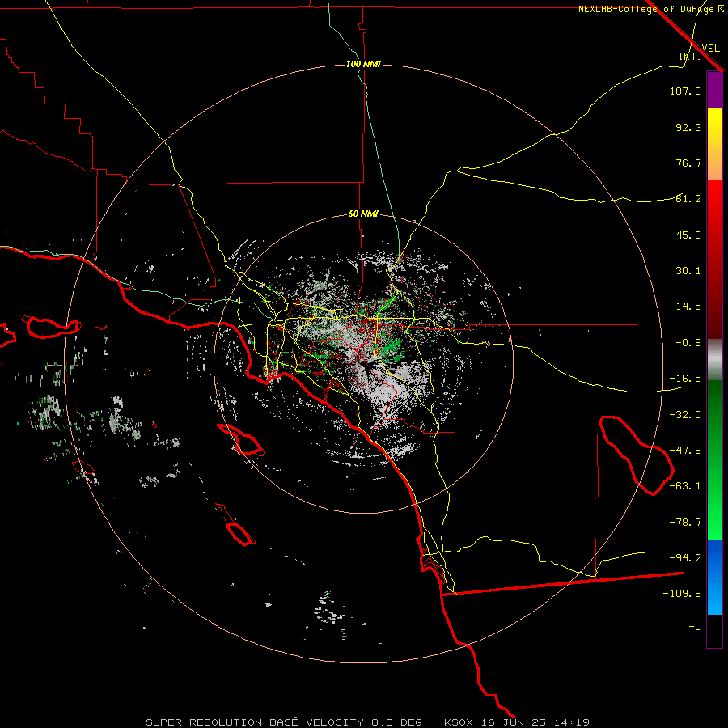Select the 76.7 velocity scale value
This screenshot has width=728, height=728.
[x=688, y=163]
